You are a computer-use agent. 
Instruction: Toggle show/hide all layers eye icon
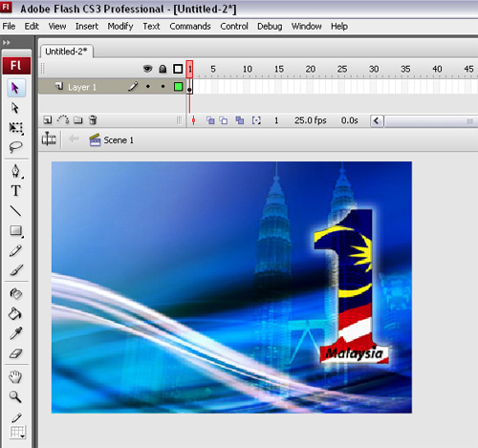147,69
